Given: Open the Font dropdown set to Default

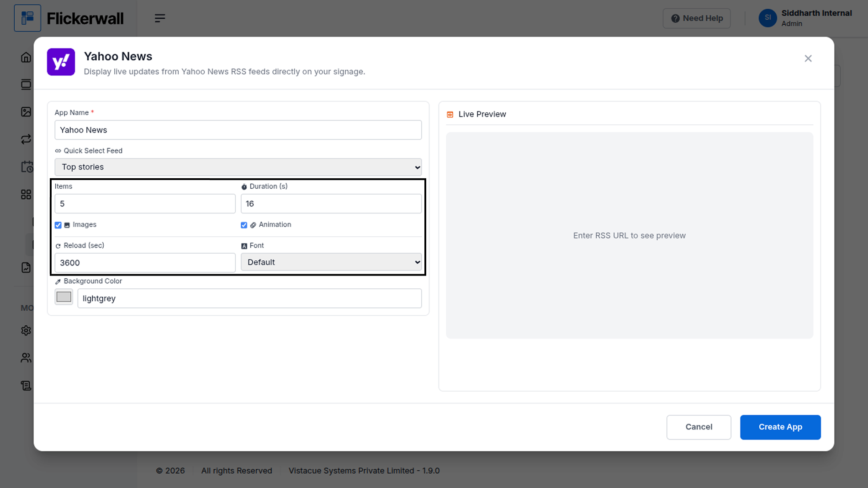Looking at the screenshot, I should click(331, 262).
